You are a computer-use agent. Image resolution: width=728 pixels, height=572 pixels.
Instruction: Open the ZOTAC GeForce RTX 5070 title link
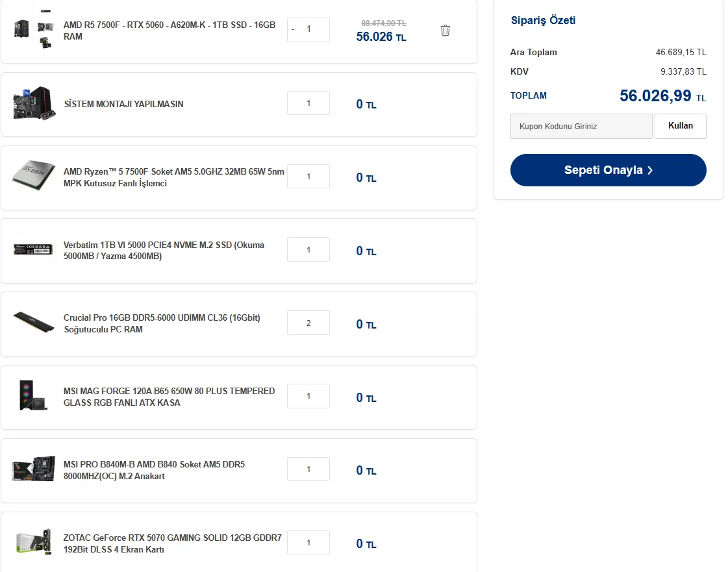click(172, 543)
